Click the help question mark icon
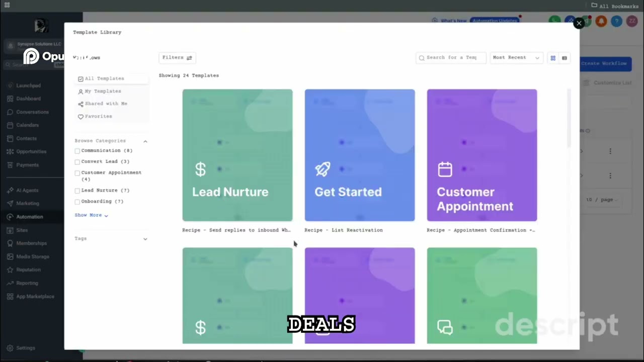 [617, 21]
